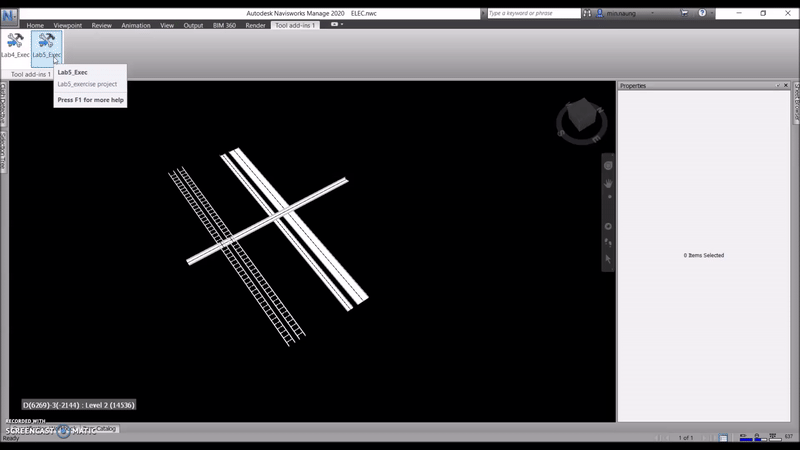Expand the min.naung account dropdown
The height and width of the screenshot is (450, 800).
point(651,13)
